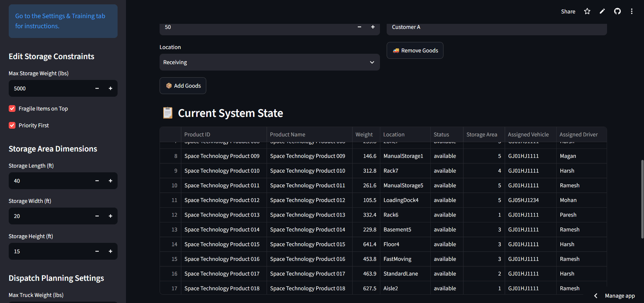Uncheck Priority First checkbox
This screenshot has height=303, width=644.
coord(12,125)
